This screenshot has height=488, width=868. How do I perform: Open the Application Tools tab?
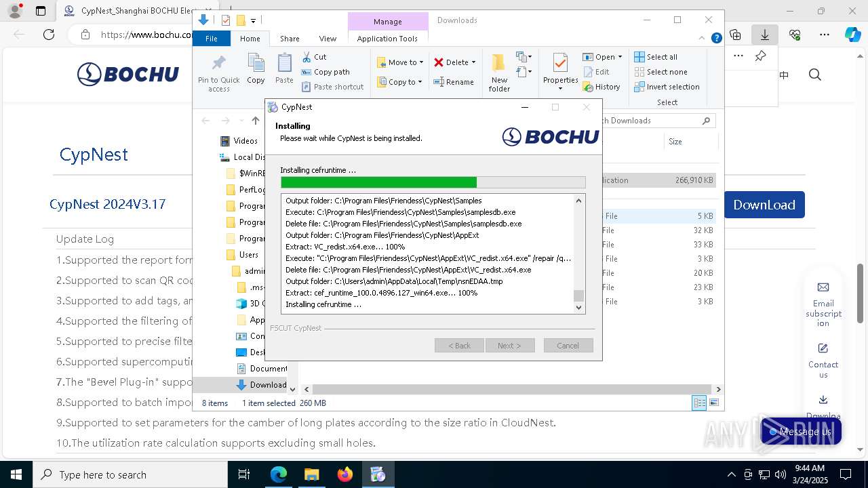click(387, 39)
